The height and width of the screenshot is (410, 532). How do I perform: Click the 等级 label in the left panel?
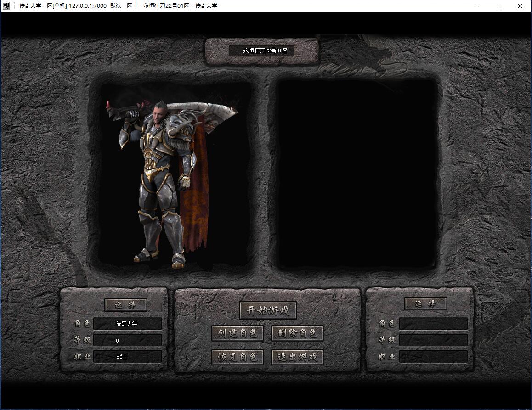coord(82,340)
